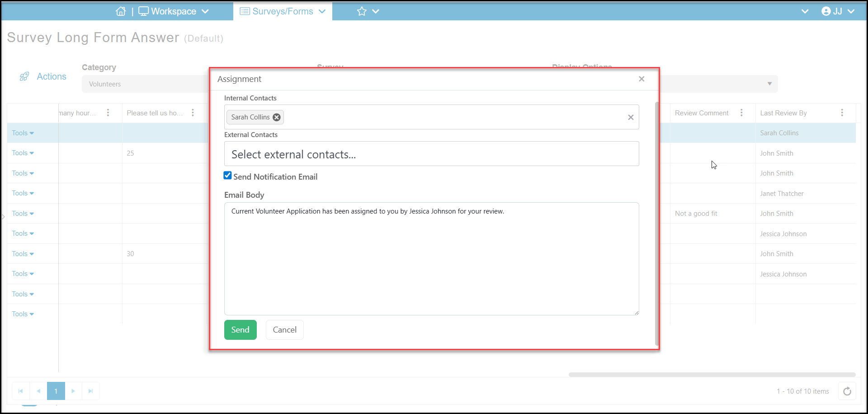Open the favorites star menu

(x=368, y=11)
